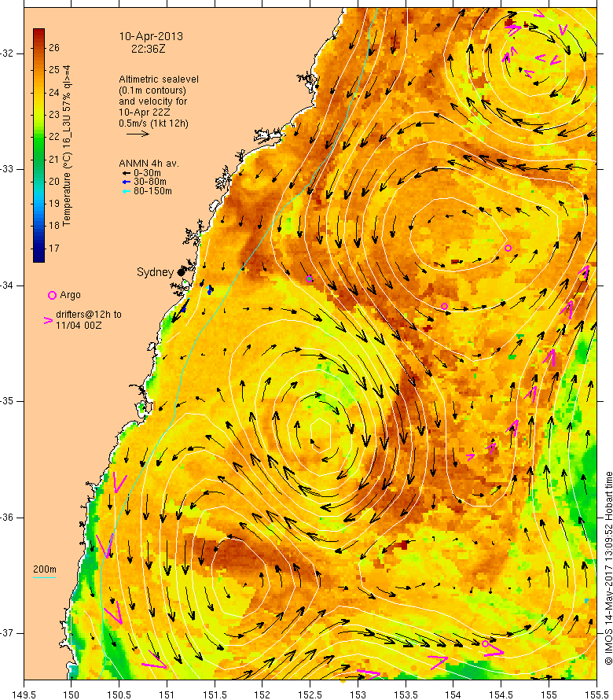The image size is (613, 700).
Task: Click the temperature color bar legend
Action: (x=39, y=146)
